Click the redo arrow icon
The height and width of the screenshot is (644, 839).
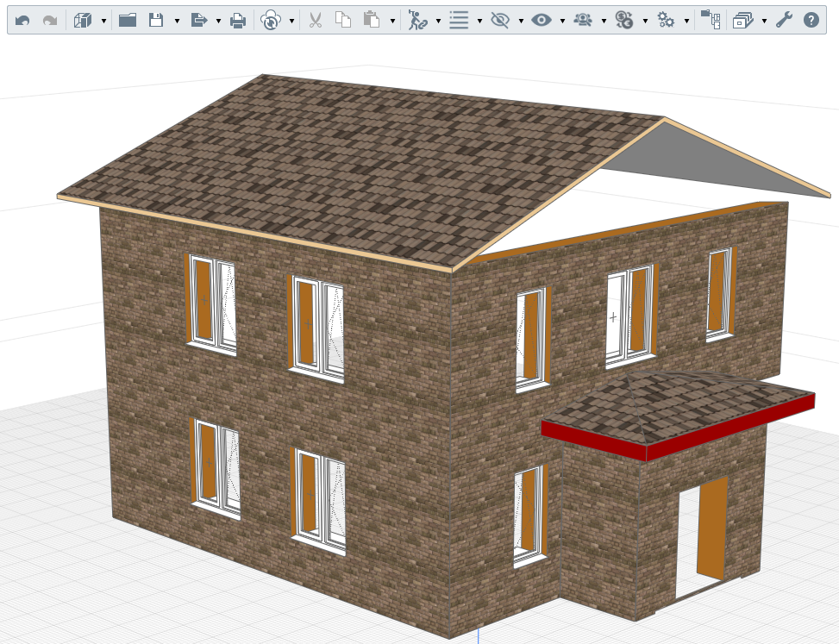click(x=50, y=21)
